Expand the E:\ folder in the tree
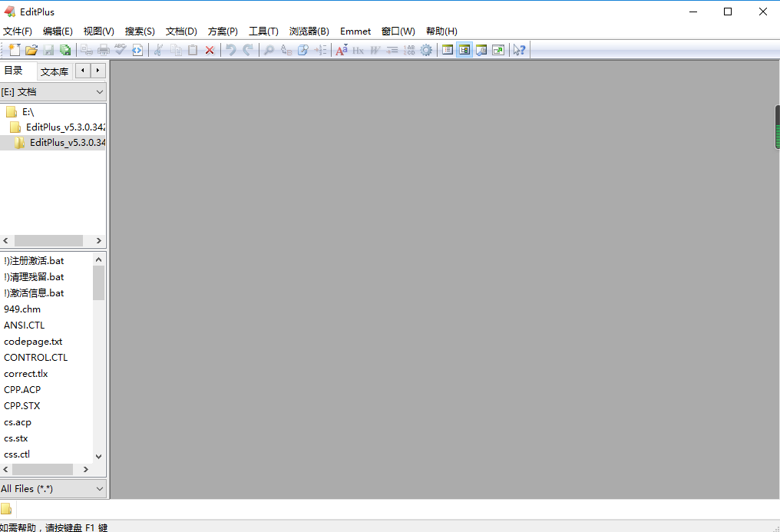This screenshot has width=780, height=532. coord(25,111)
